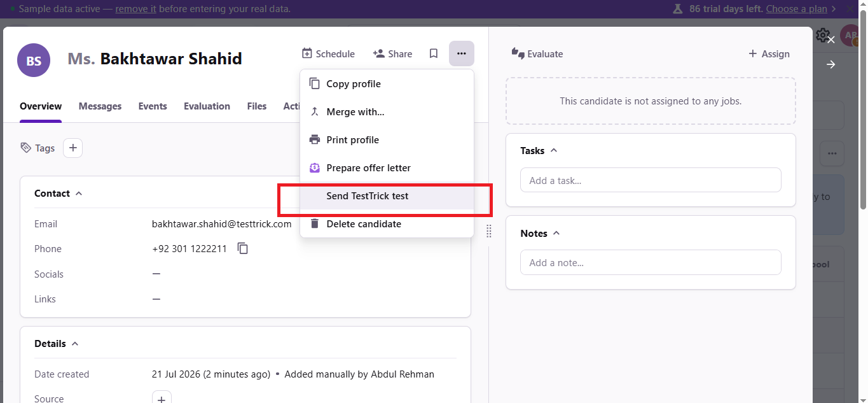Screen dimensions: 868x403
Task: Click the vertical page scrollbar
Action: pyautogui.click(x=863, y=109)
